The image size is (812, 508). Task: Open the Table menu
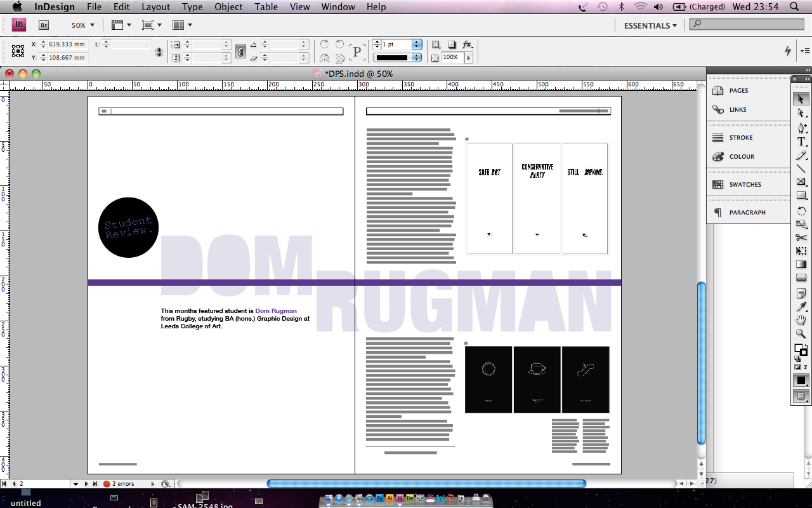[x=266, y=7]
